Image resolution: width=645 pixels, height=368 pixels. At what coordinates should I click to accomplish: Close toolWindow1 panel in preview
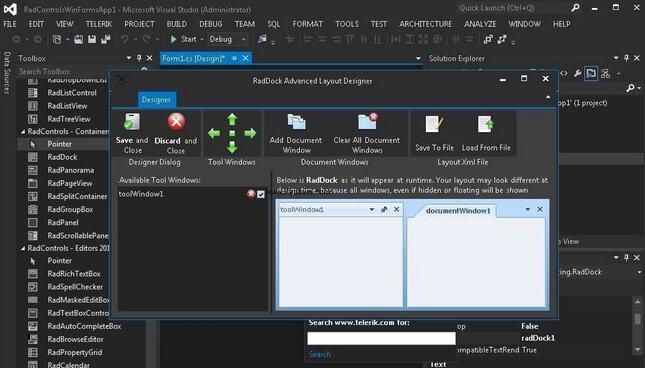[397, 209]
